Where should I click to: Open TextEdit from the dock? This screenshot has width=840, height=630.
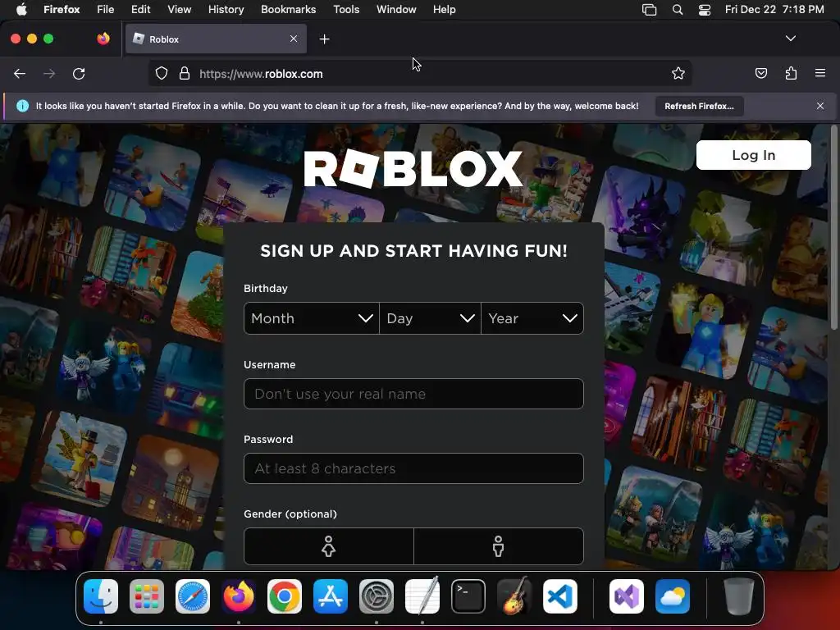(422, 596)
